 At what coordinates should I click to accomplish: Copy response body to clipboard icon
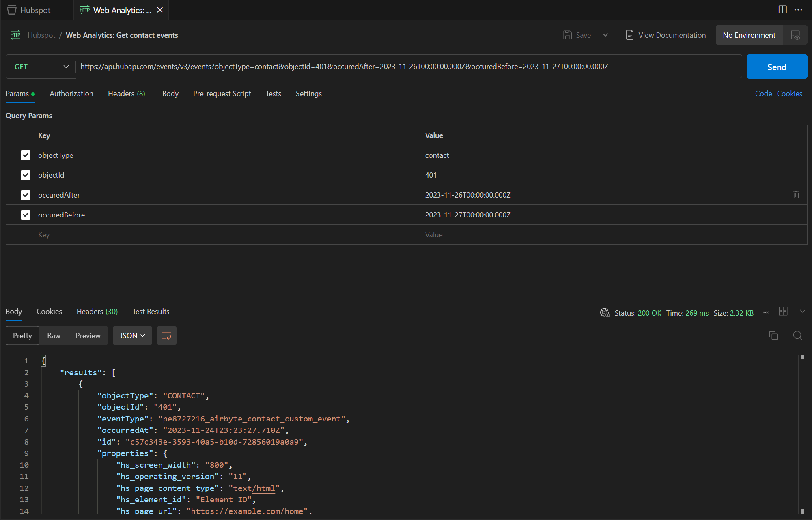[x=773, y=335]
